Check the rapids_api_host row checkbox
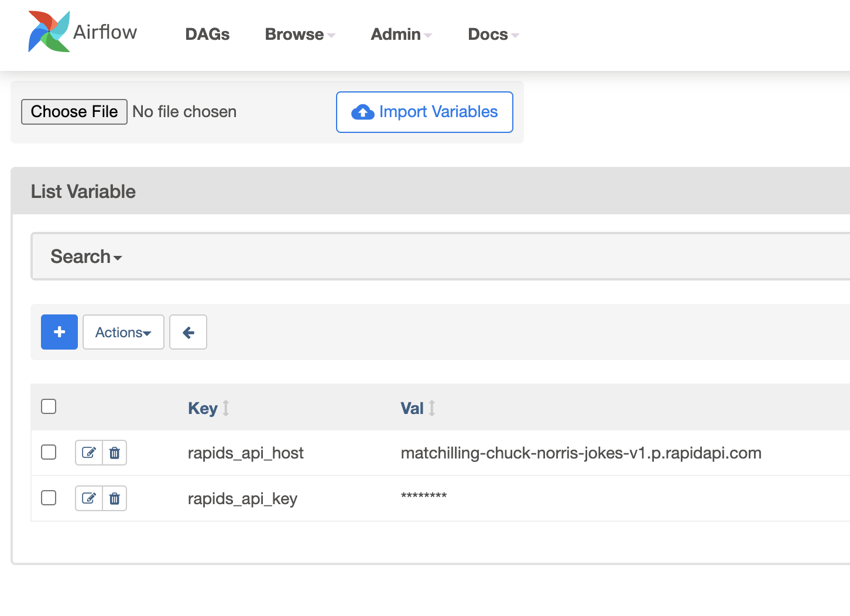Image resolution: width=850 pixels, height=616 pixels. click(49, 452)
